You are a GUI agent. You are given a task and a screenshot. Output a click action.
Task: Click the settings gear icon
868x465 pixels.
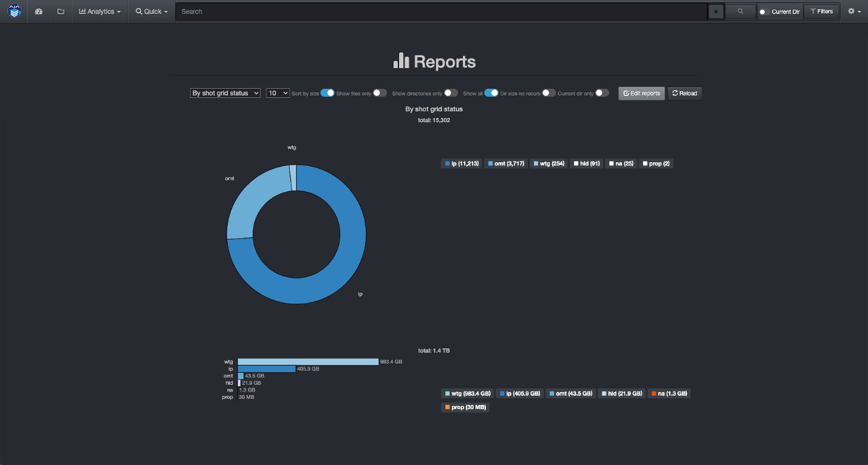[851, 11]
